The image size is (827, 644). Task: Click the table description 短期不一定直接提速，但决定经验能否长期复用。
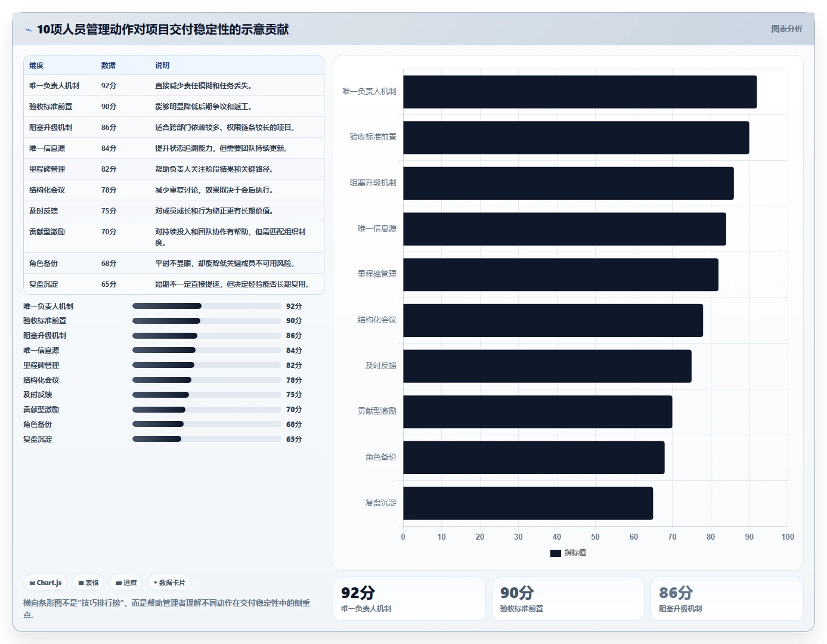click(x=234, y=284)
